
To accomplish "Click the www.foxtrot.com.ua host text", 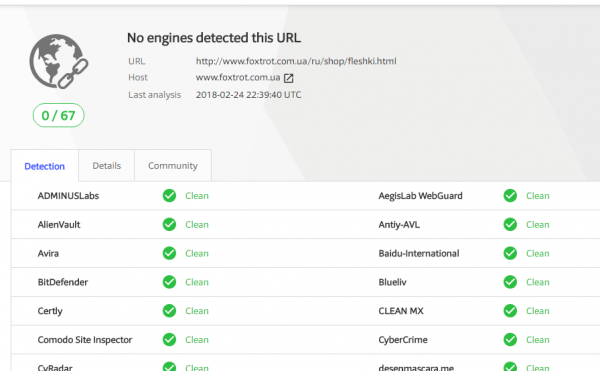I will 238,77.
